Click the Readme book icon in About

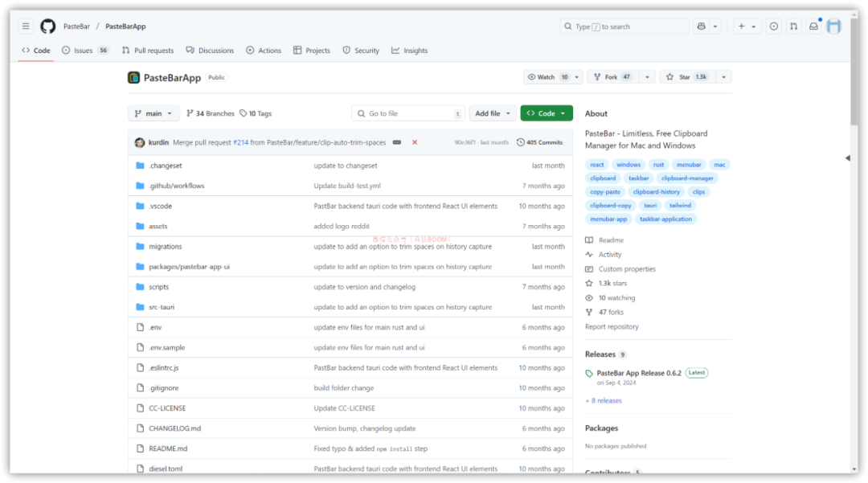pyautogui.click(x=589, y=240)
